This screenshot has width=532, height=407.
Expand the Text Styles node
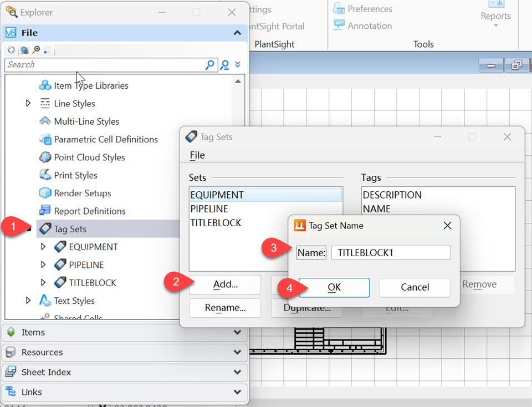28,301
